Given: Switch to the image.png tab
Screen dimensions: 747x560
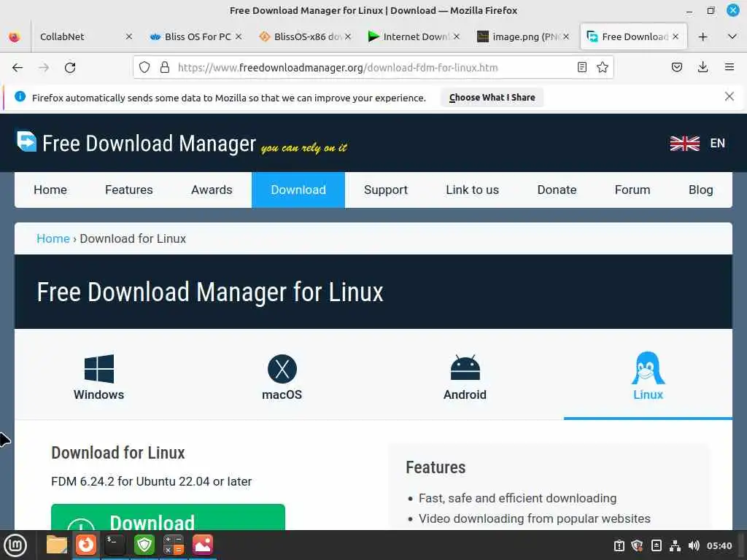Looking at the screenshot, I should [523, 36].
